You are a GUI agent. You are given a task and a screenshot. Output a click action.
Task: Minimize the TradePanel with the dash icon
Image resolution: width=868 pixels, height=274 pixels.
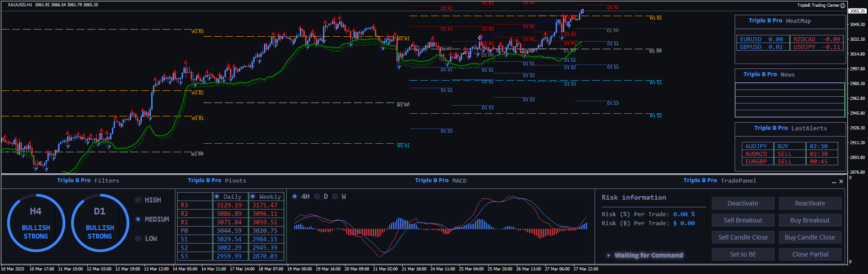point(834,182)
